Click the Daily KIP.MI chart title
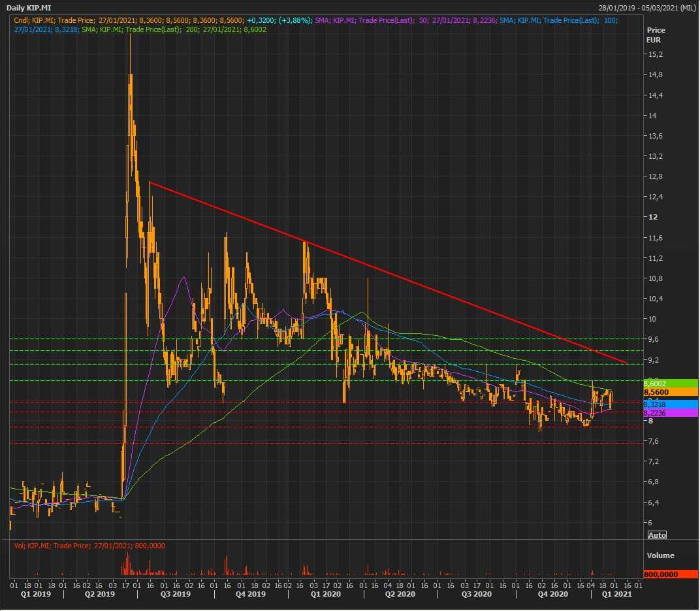The height and width of the screenshot is (611, 700). tap(28, 7)
